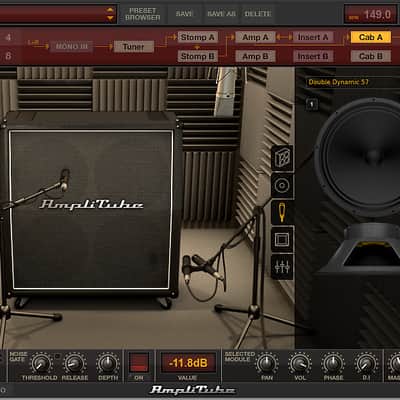Click the Phase knob

click(333, 364)
